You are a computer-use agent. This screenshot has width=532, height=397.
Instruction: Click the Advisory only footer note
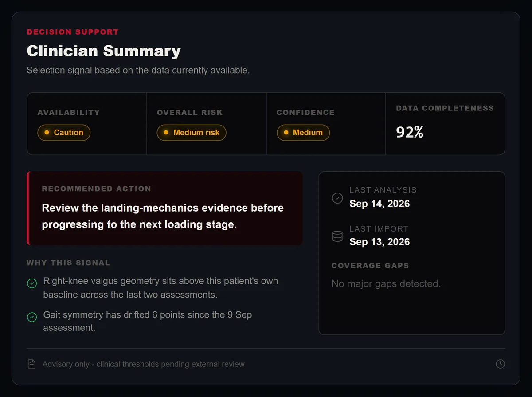pos(144,364)
